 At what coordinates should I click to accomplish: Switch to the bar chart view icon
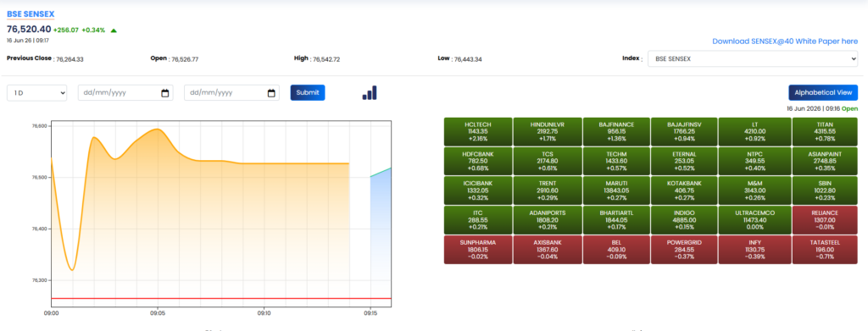(x=370, y=93)
